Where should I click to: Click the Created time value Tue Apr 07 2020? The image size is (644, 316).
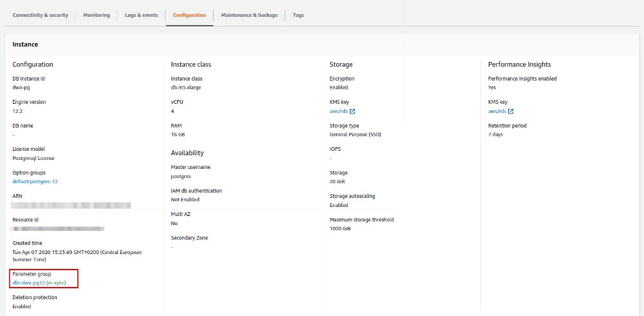77,256
